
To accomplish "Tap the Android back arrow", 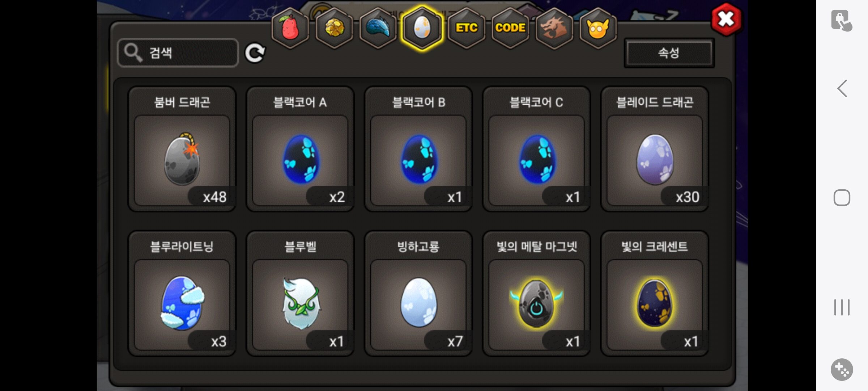I will pos(842,88).
